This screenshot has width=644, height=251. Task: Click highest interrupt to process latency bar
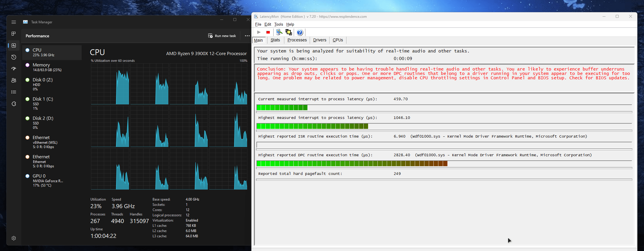pos(444,126)
